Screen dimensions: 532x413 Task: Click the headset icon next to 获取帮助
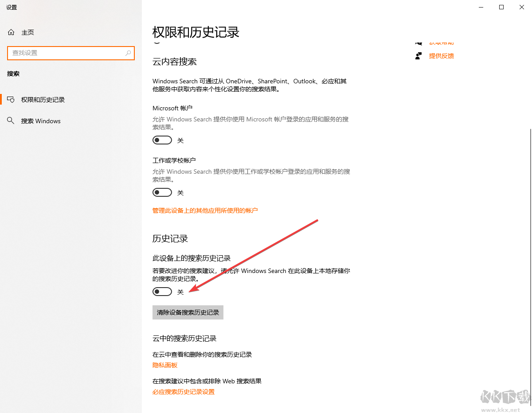(418, 43)
